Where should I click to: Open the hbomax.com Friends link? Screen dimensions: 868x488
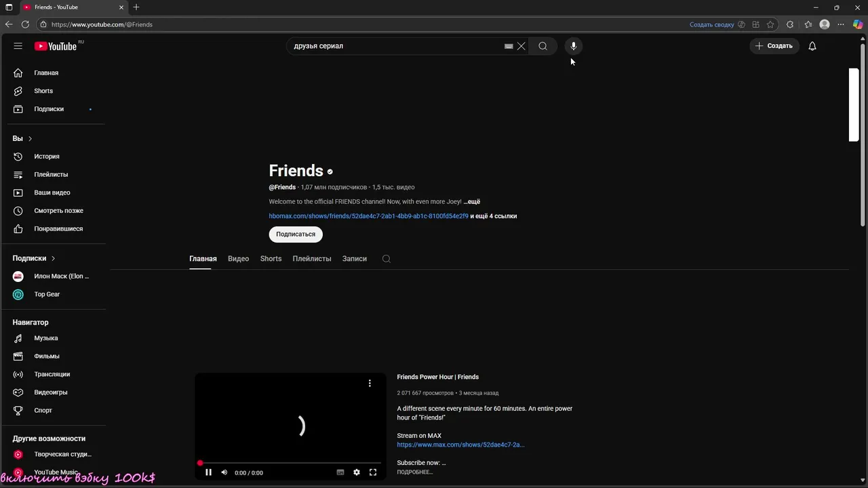click(368, 216)
